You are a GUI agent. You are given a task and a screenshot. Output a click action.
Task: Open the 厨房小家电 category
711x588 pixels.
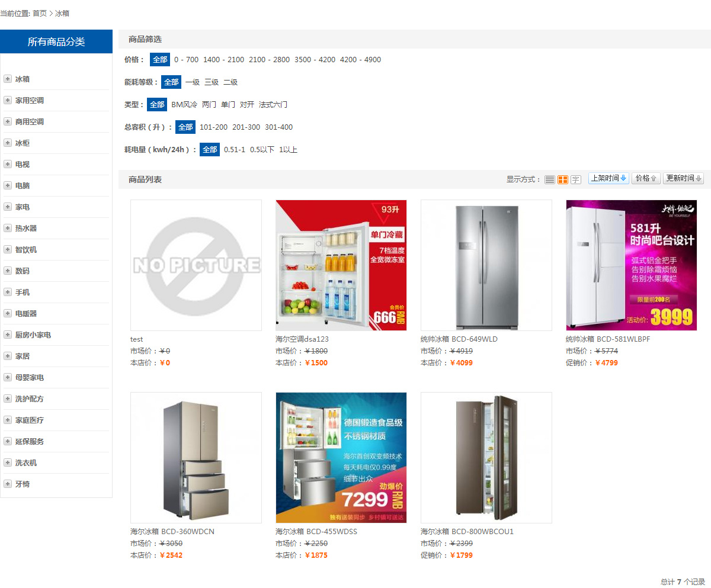(x=33, y=335)
